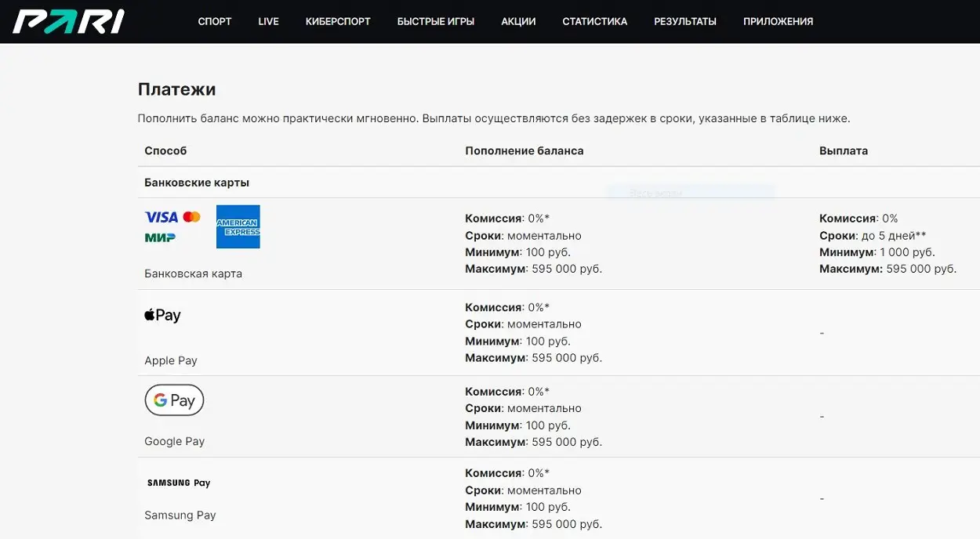
Task: Click Apple Pay deposit Комиссия 0%* line
Action: pyautogui.click(x=507, y=307)
